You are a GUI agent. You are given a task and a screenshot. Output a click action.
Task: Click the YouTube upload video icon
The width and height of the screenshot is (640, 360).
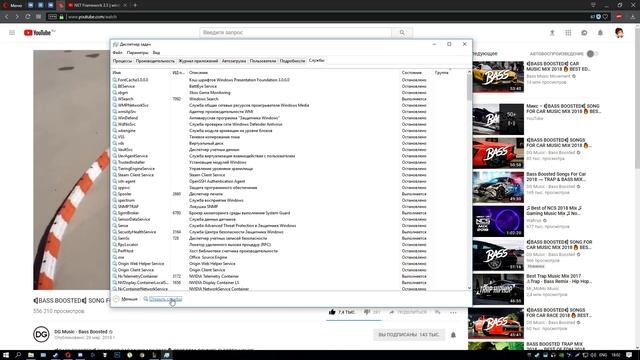click(552, 33)
